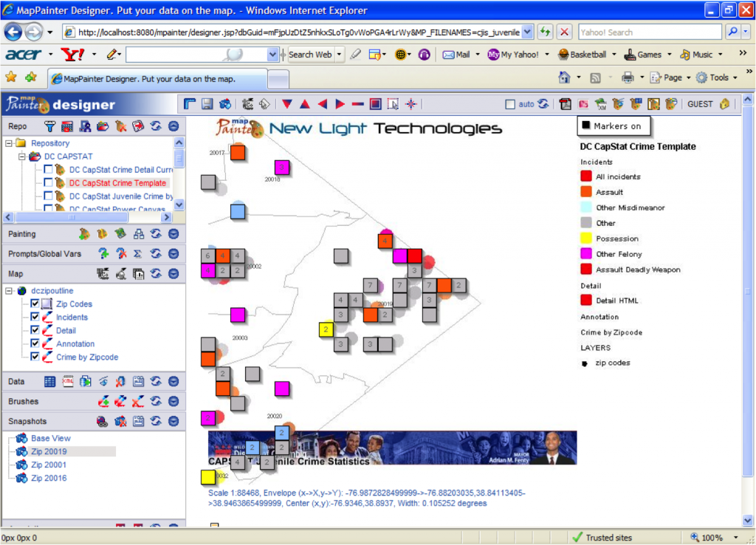Expand the Painting panel
Viewport: 756px width, 545px height.
[x=173, y=234]
